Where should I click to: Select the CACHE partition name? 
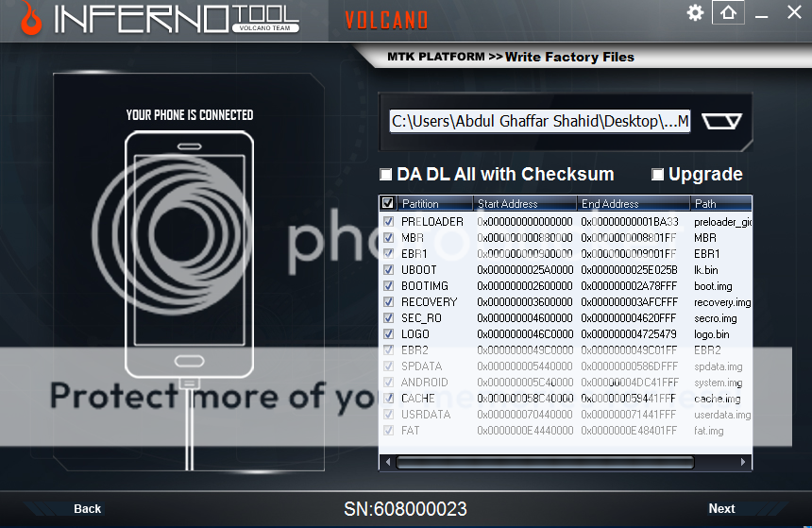[418, 399]
